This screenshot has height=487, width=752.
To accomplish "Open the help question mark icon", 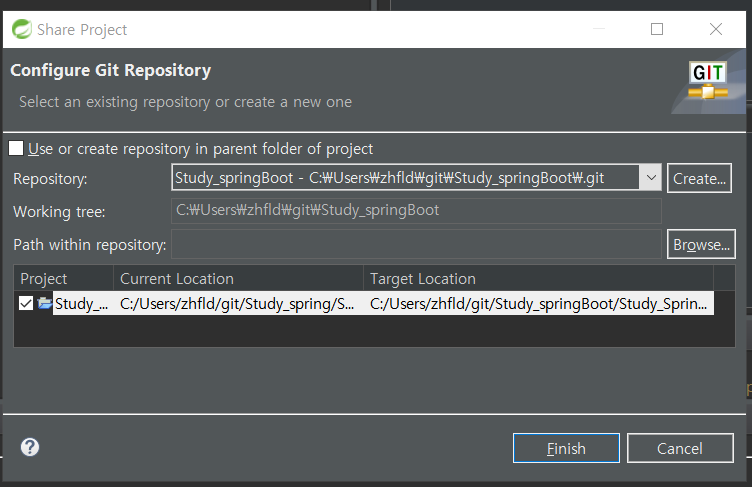I will [x=30, y=447].
